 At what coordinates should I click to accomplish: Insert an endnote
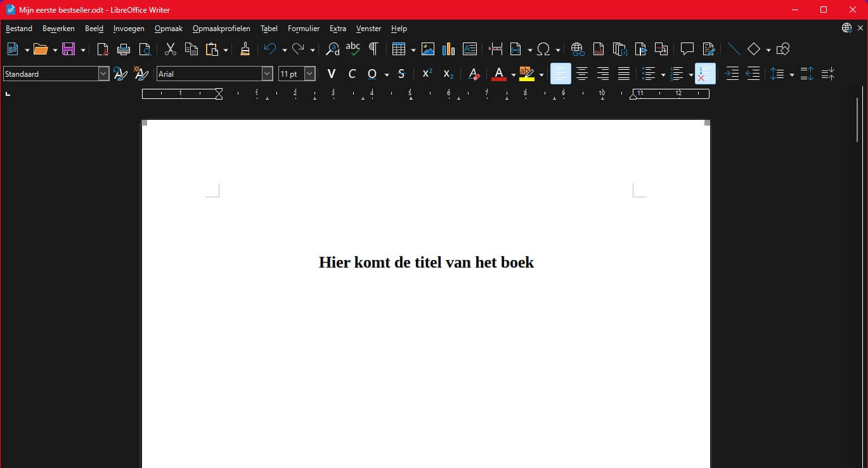pyautogui.click(x=619, y=49)
